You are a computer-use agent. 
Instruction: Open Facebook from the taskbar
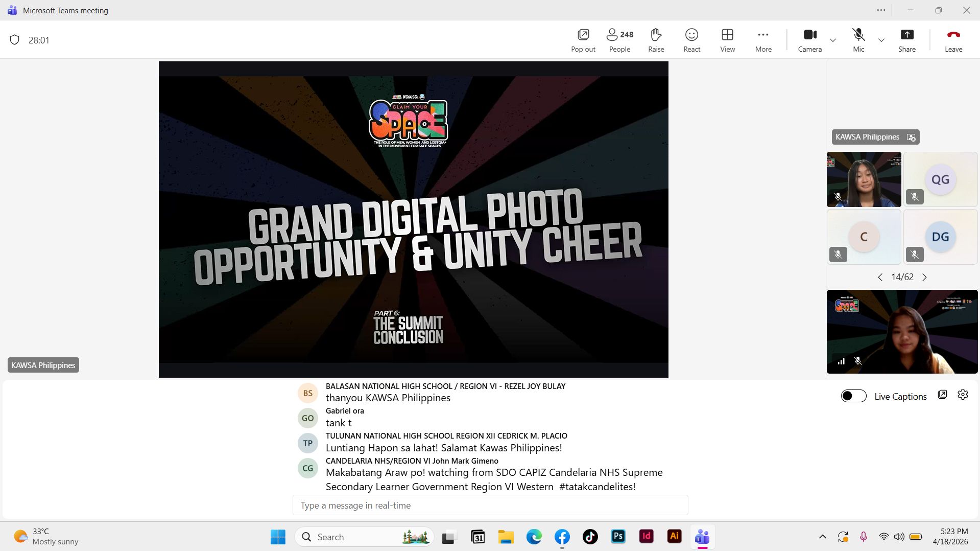(562, 537)
